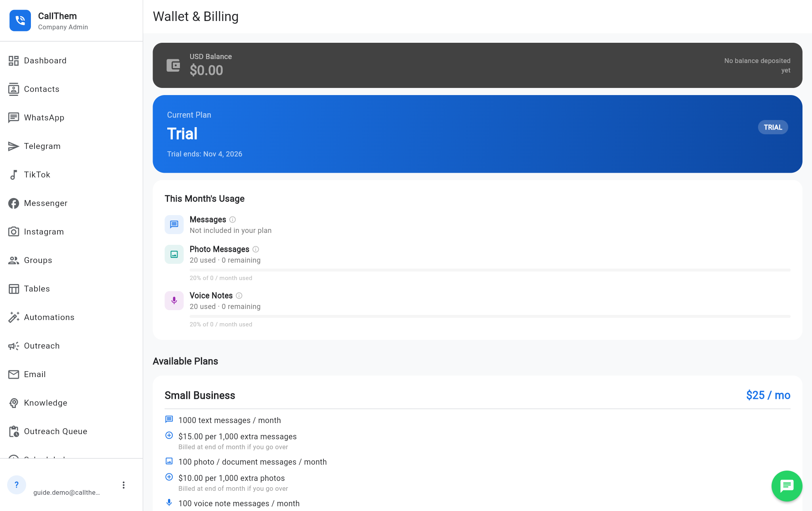Click the question mark help icon
The image size is (812, 511).
(17, 484)
